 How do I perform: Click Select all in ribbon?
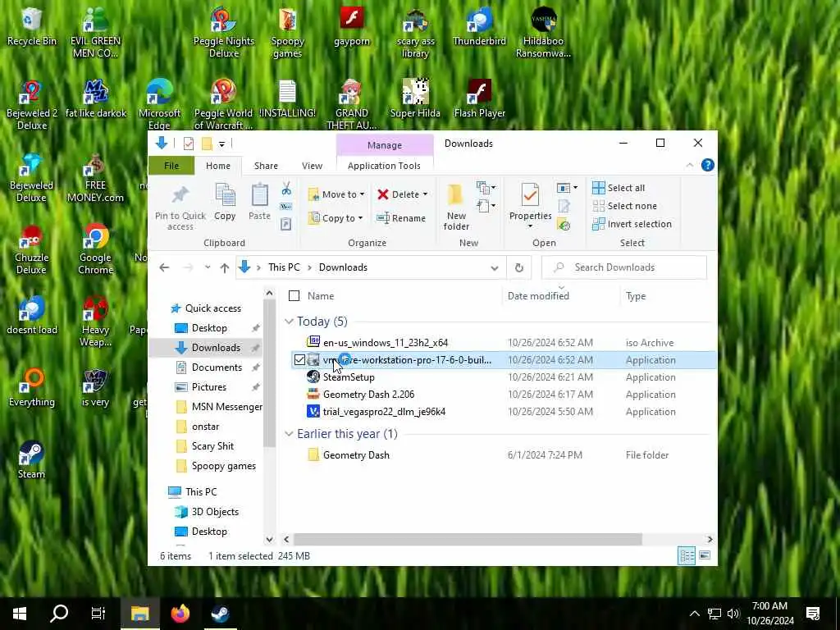click(619, 188)
